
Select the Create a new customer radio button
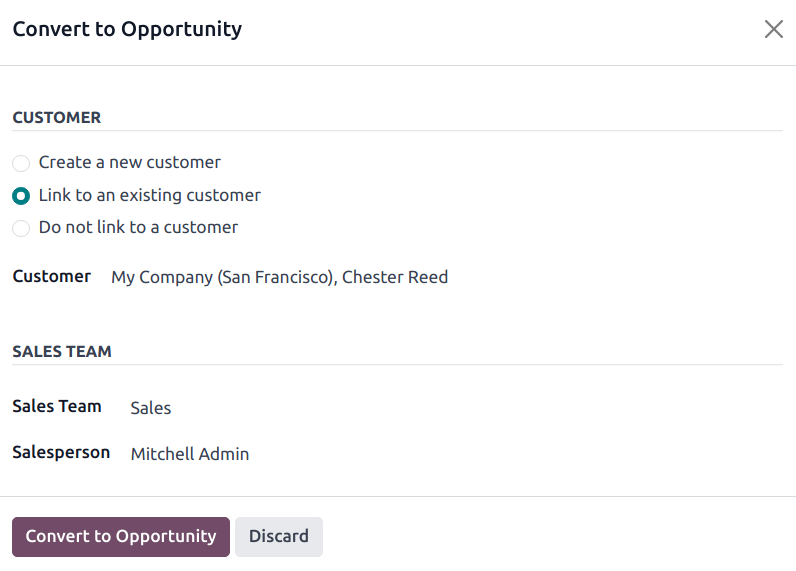click(21, 163)
